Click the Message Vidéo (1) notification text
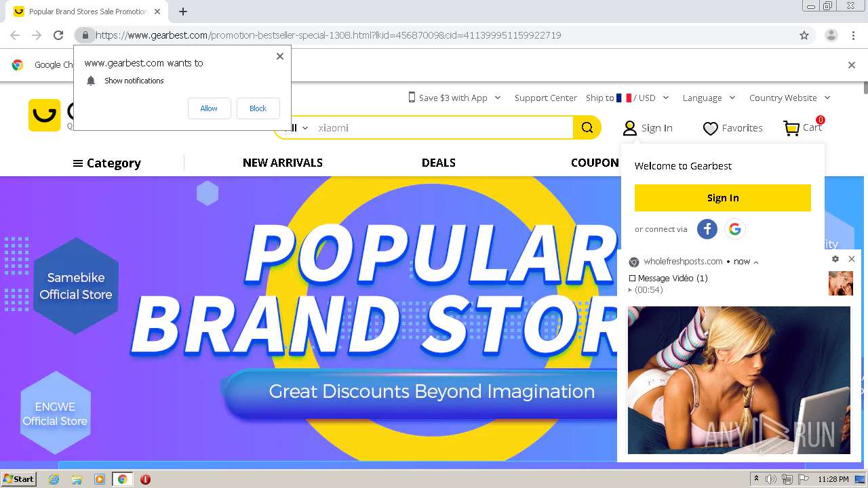The image size is (868, 488). click(673, 278)
